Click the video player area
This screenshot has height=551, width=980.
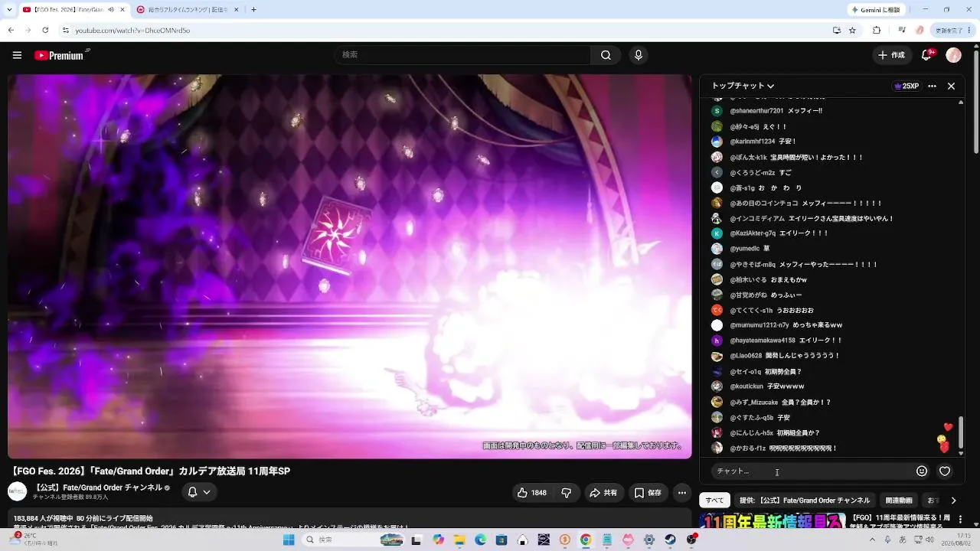tap(350, 266)
